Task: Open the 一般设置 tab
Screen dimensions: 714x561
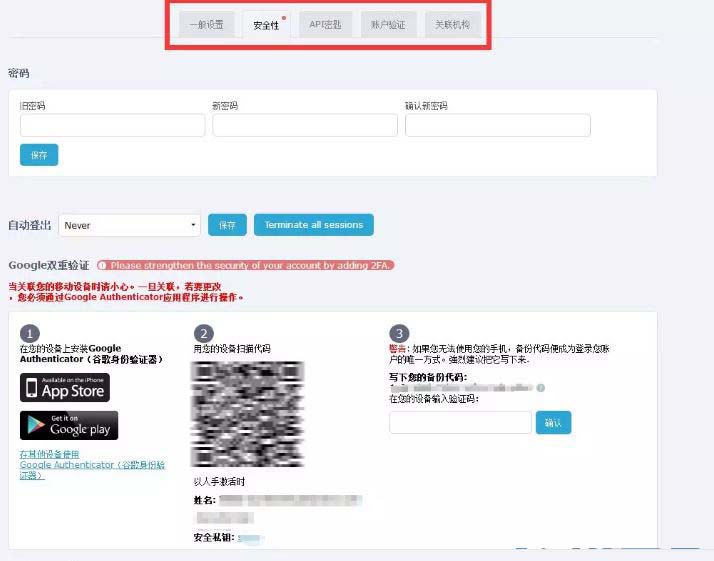Action: pyautogui.click(x=207, y=25)
